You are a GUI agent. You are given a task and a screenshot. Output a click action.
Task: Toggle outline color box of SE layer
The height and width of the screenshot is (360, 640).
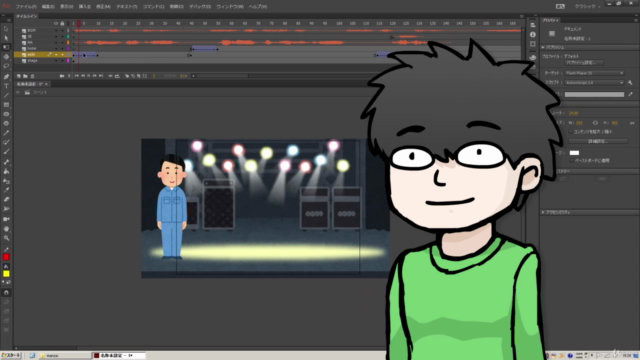click(x=68, y=36)
